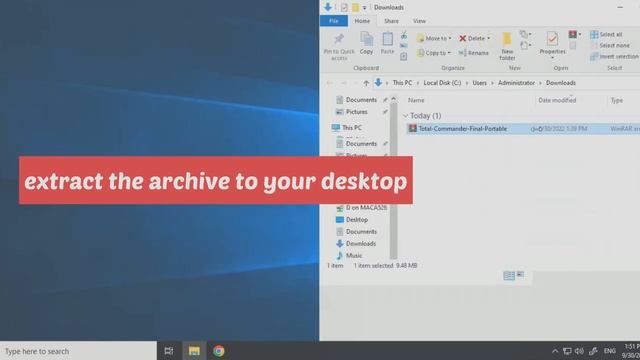640x360 pixels.
Task: Open the WinRAR Open-with dropdown
Action: [x=575, y=34]
